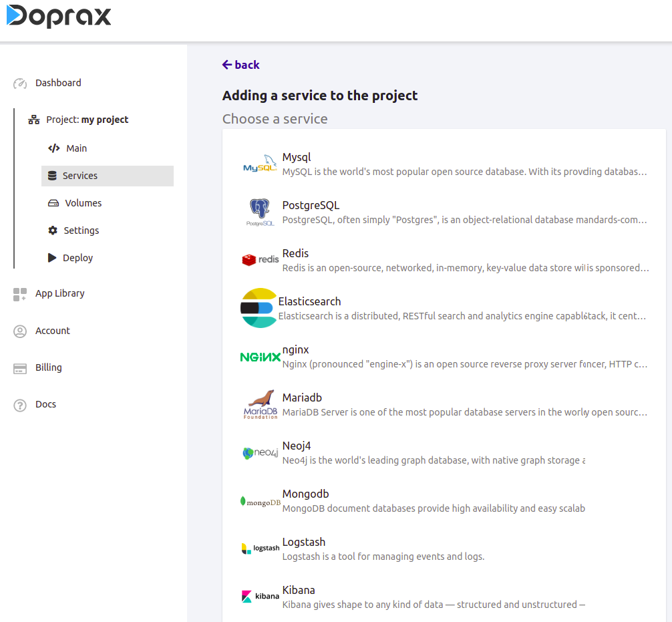Click the Nginx description text
Image resolution: width=672 pixels, height=622 pixels.
464,364
